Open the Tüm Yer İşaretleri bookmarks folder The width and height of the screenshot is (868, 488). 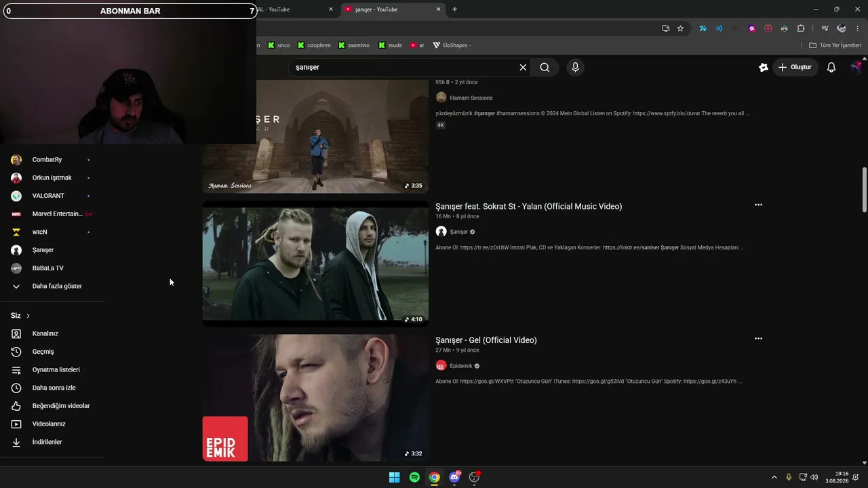(835, 45)
